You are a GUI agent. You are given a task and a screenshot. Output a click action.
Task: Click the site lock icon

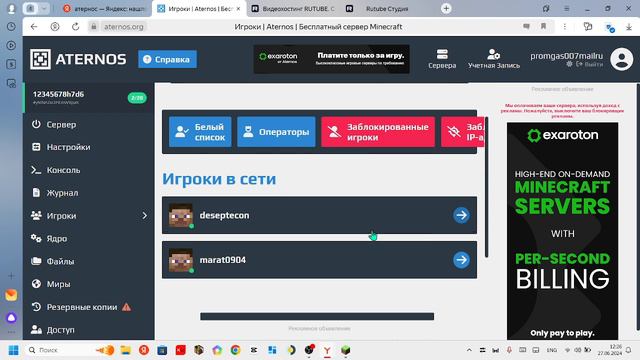93,27
